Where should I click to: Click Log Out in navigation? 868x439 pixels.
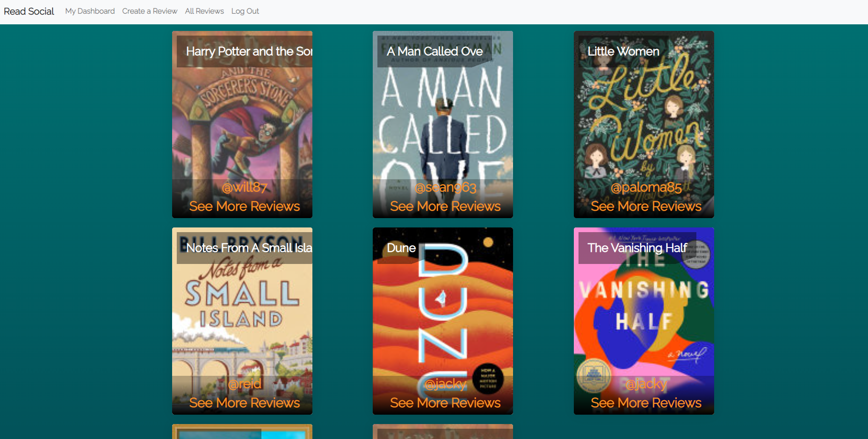coord(245,11)
